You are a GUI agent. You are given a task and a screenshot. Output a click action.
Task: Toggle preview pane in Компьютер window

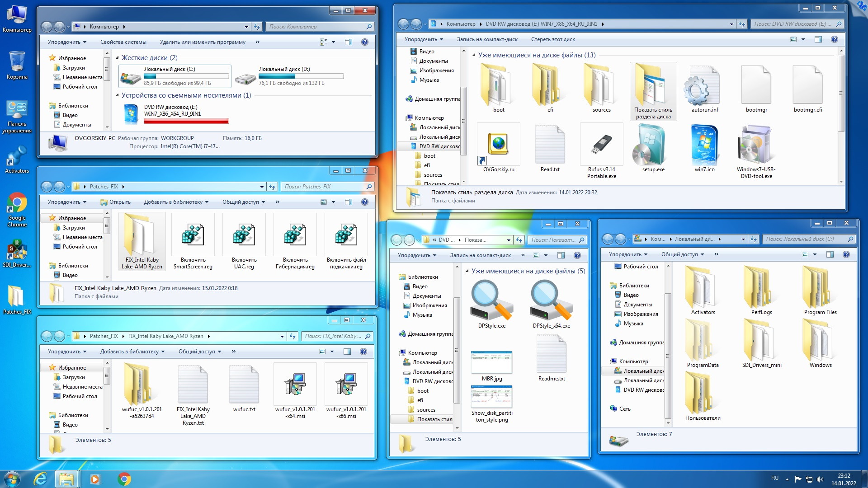(349, 42)
